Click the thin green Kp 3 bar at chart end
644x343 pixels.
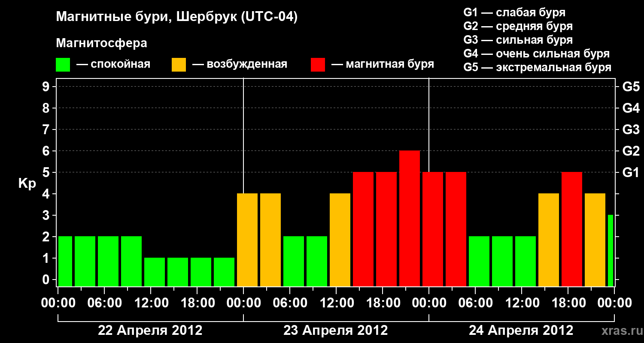point(611,250)
